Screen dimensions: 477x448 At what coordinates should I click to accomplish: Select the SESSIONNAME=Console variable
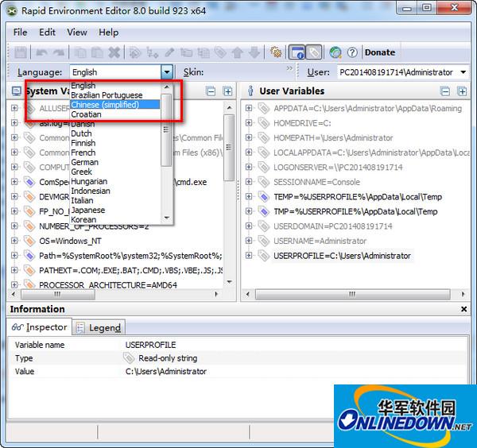pyautogui.click(x=316, y=182)
